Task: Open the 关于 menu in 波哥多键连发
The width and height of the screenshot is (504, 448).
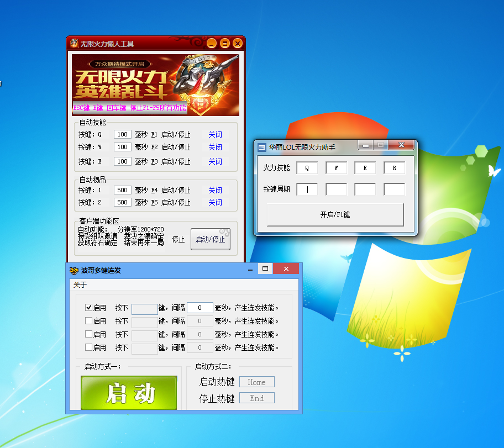Action: coord(80,284)
